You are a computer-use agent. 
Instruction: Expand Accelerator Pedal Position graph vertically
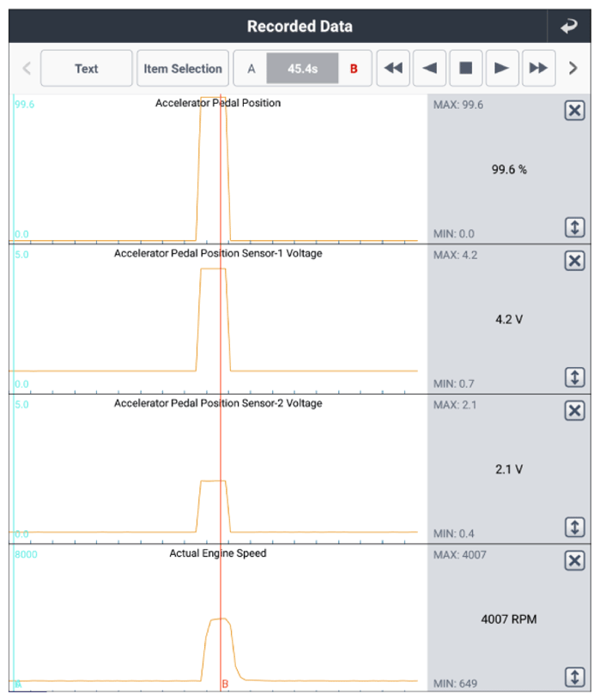coord(574,227)
